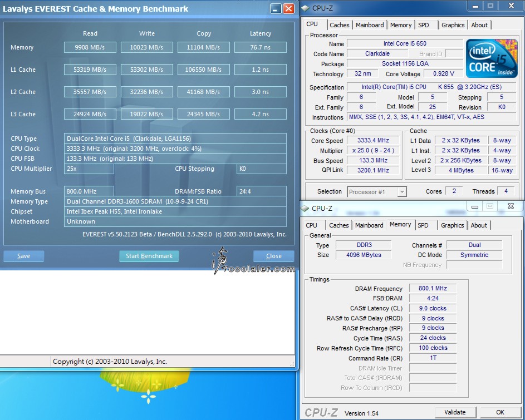Screen dimensions: 525x420
Task: Click the Save button in EVEREST
Action: tap(23, 256)
